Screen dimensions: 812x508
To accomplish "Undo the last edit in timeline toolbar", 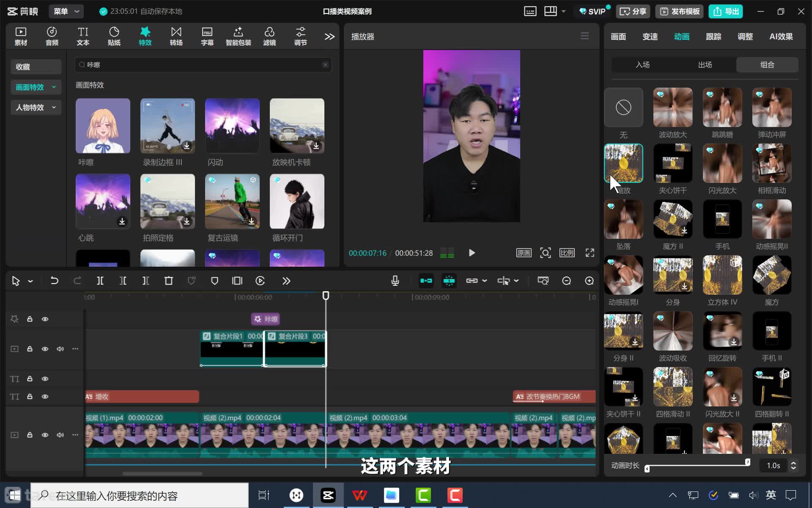I will point(54,281).
